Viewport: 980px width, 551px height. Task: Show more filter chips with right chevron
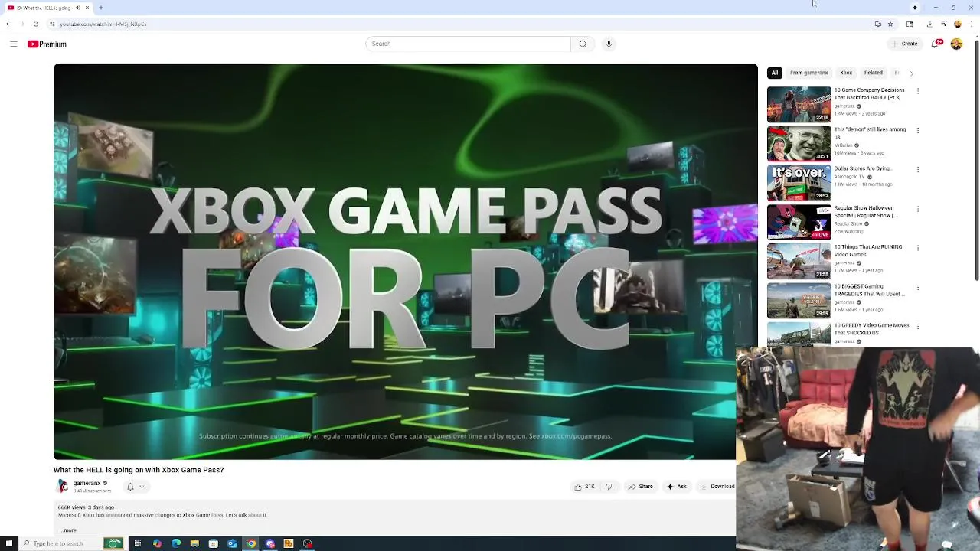911,73
